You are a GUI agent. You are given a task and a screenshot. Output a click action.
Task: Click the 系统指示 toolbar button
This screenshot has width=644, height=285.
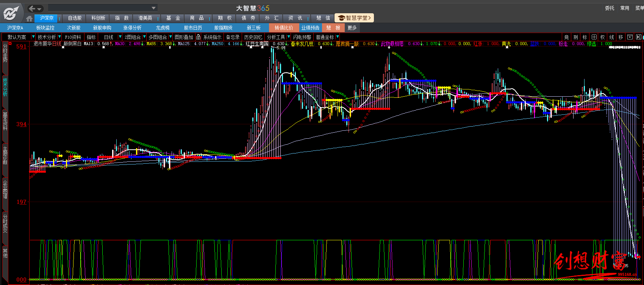coord(212,37)
